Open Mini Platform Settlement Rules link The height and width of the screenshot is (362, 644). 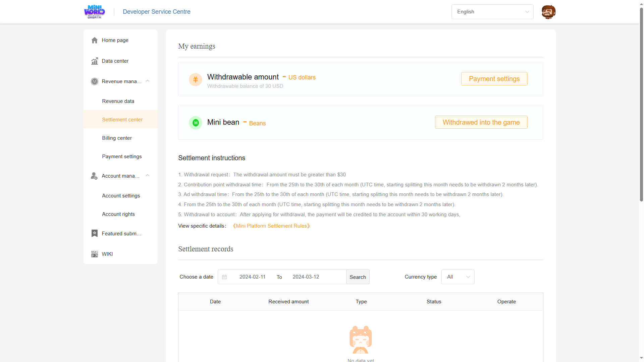pyautogui.click(x=271, y=226)
